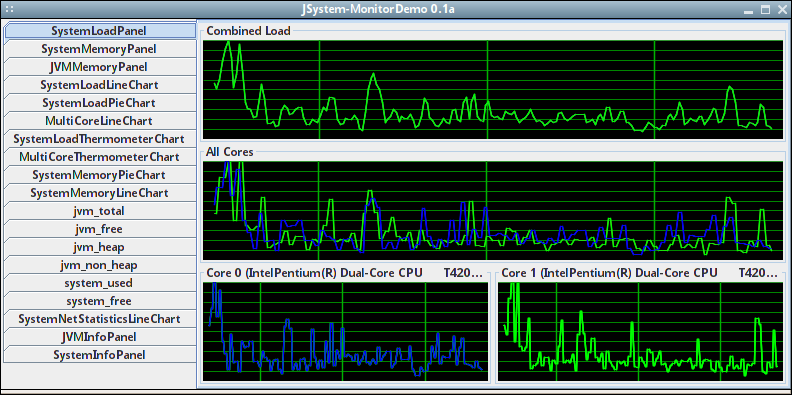This screenshot has height=395, width=792.
Task: View the SystemInfoPanel tab
Action: [x=100, y=355]
